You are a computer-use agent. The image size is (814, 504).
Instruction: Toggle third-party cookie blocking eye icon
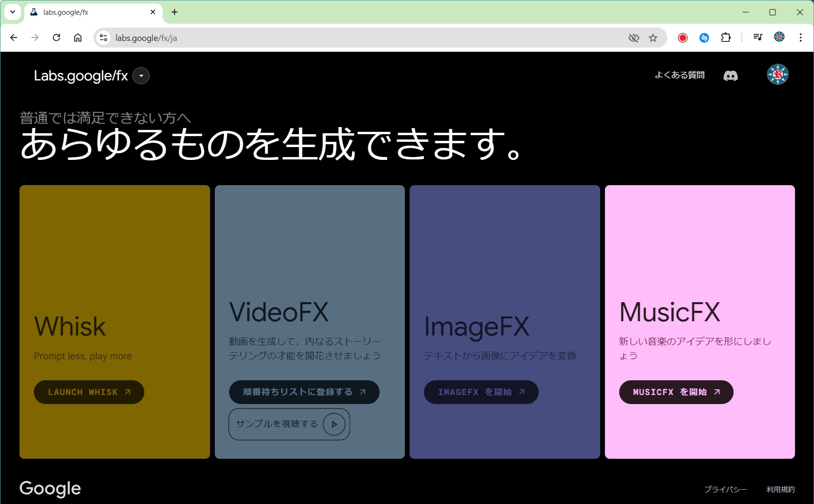pos(633,38)
